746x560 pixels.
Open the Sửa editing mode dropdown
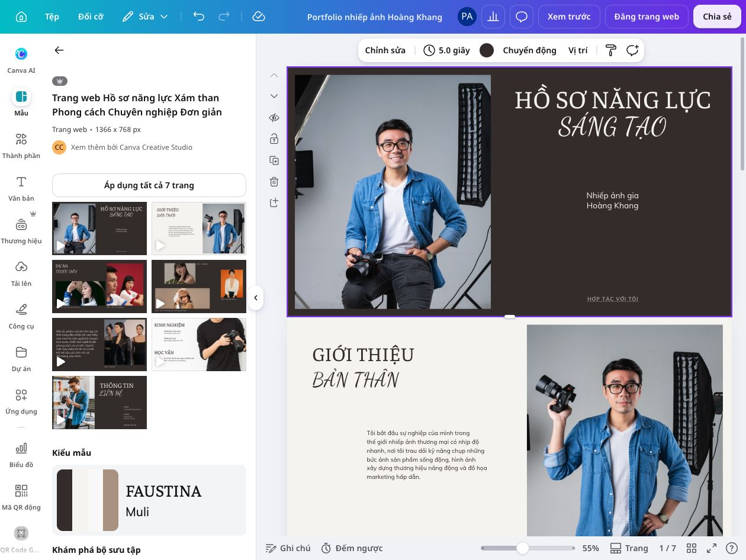click(x=145, y=17)
